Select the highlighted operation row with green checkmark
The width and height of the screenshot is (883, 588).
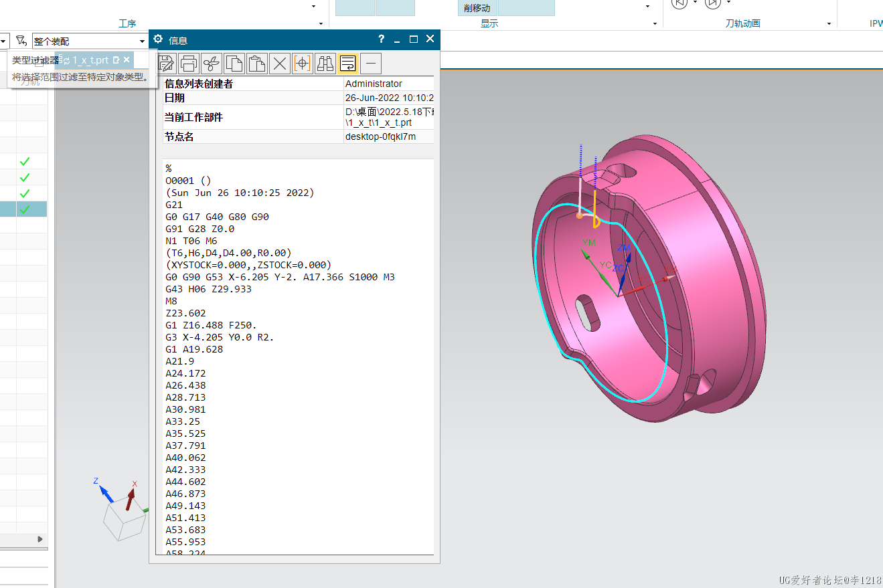click(x=23, y=209)
